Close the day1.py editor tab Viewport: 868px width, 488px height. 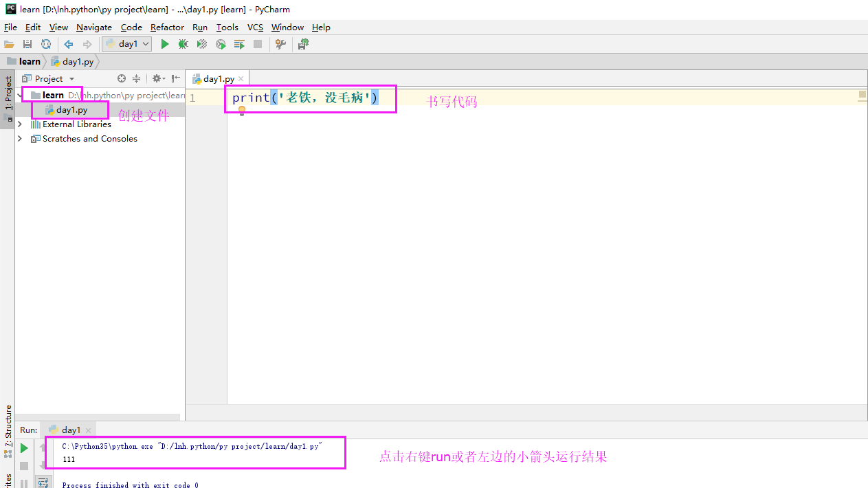[x=241, y=79]
